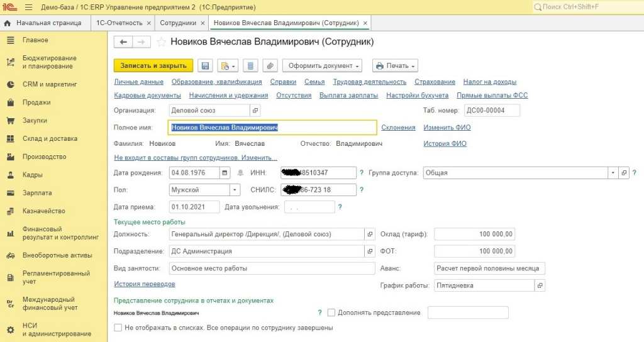Expand the Группа доступа dropdown arrow
The image size is (644, 342).
613,173
